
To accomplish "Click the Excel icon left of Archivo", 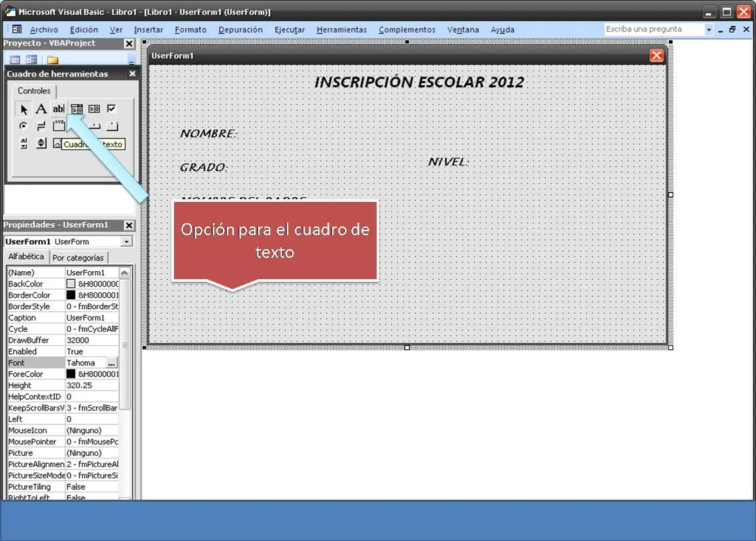I will pos(17,29).
